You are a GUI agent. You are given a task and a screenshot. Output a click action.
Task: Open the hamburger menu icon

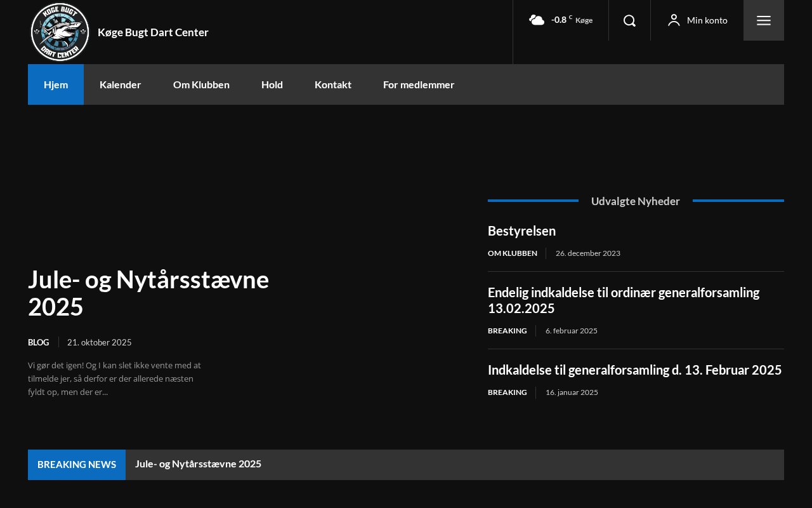[764, 20]
